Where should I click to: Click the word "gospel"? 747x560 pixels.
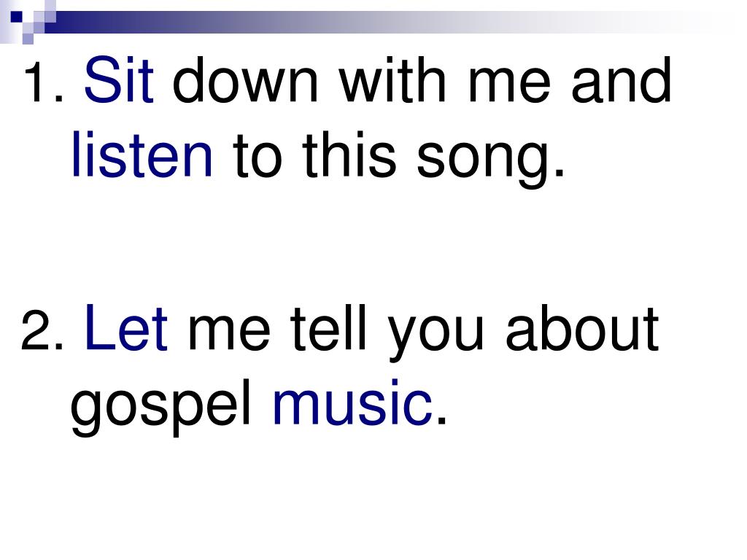coord(161,408)
